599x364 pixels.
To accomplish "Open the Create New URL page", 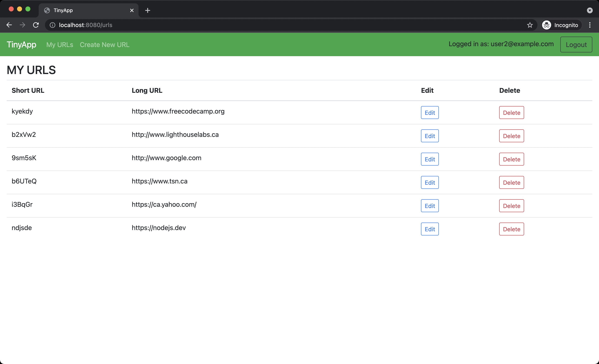I will [105, 45].
